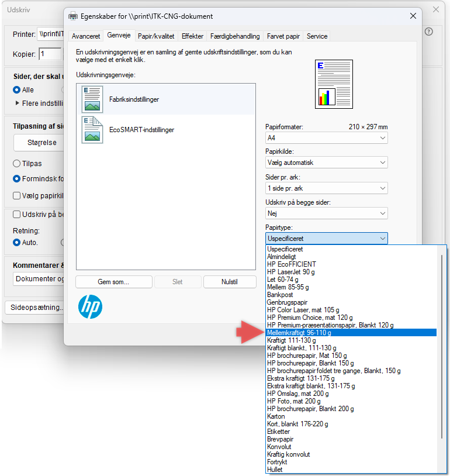The image size is (450, 476).
Task: Select the Fabriksindstillinger shortcut icon
Action: pyautogui.click(x=92, y=99)
